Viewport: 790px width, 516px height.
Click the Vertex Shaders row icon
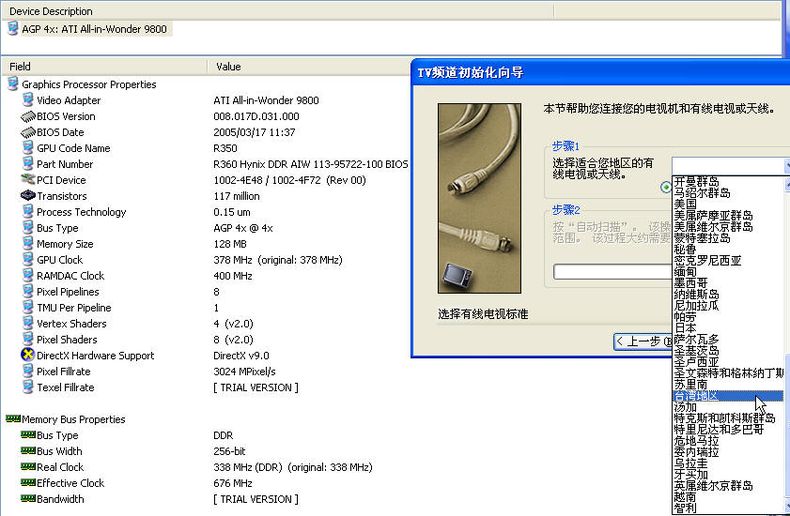point(28,323)
